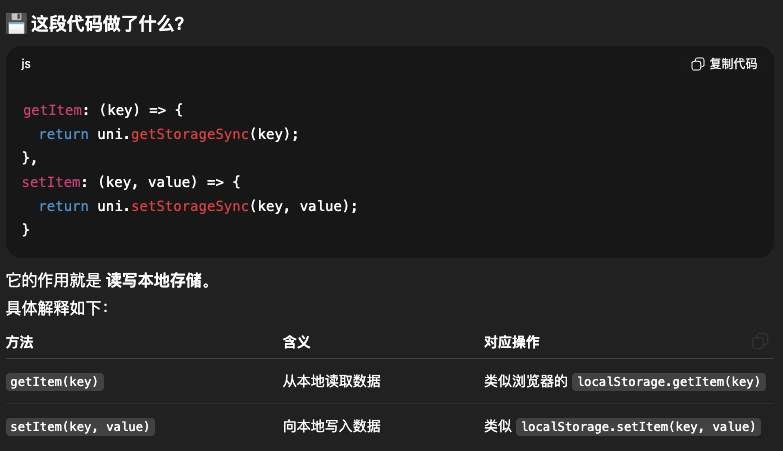Click the 具体解释如下 line
The height and width of the screenshot is (451, 783).
pos(57,307)
